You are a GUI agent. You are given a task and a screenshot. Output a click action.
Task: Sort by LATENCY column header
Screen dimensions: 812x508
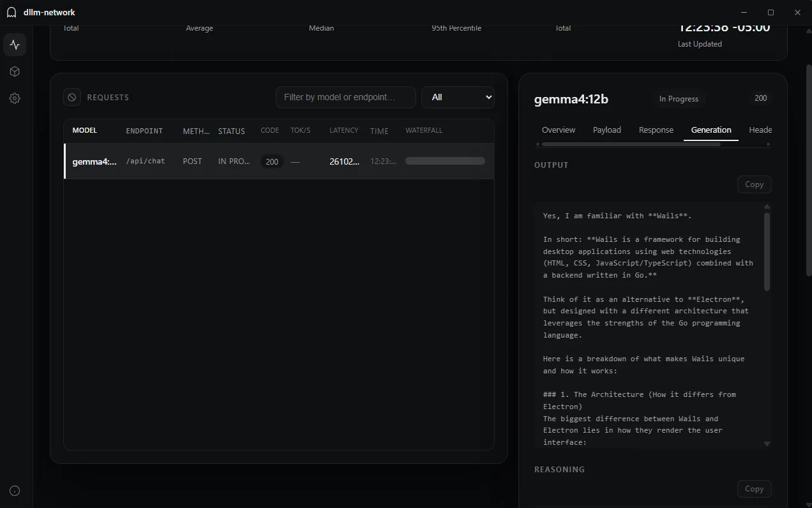click(x=343, y=130)
